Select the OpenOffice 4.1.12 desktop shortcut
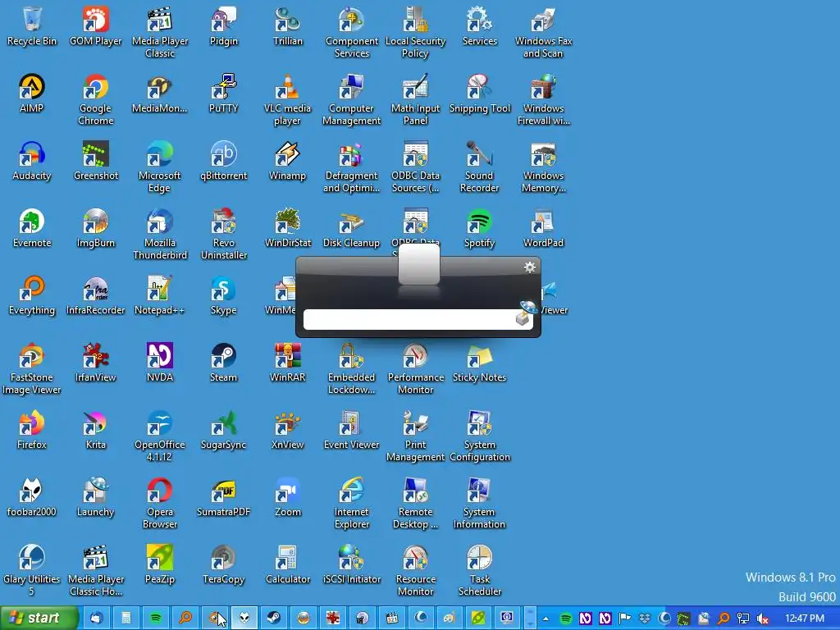This screenshot has height=630, width=840. coord(160,436)
